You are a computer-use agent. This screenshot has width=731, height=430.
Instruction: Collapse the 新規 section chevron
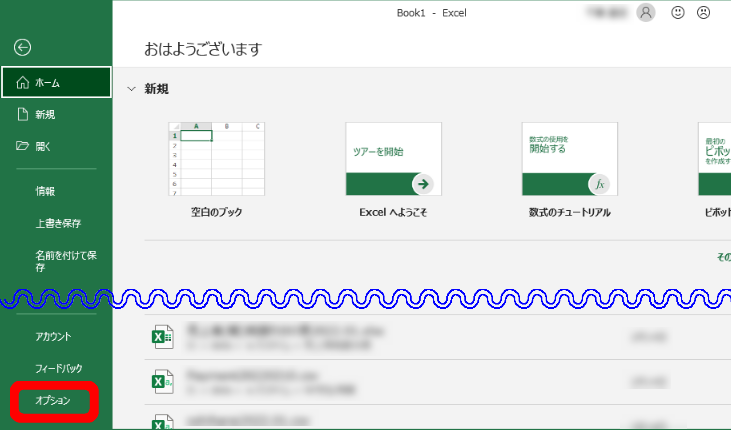(130, 89)
